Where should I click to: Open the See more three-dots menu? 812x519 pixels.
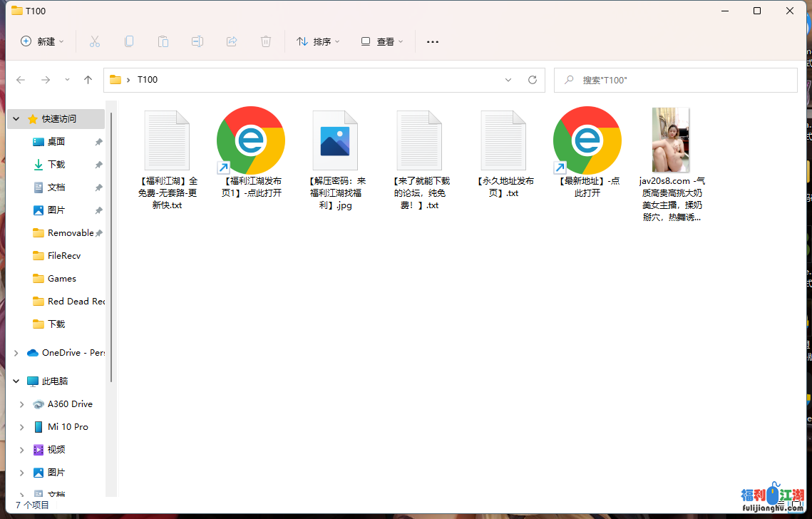pyautogui.click(x=433, y=42)
